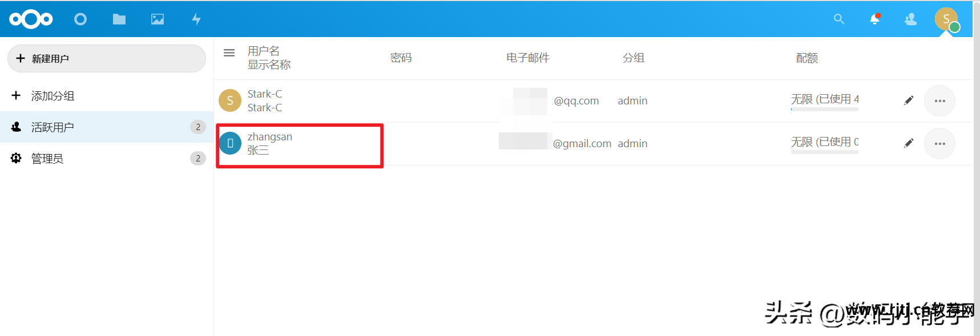Viewport: 980px width, 336px height.
Task: Click the Nextcloud logo
Action: [x=31, y=19]
